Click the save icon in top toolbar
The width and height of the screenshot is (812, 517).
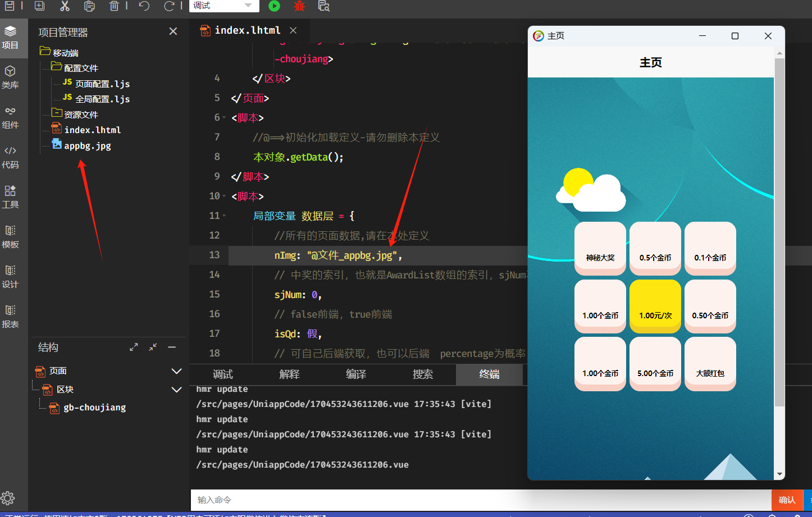click(10, 6)
